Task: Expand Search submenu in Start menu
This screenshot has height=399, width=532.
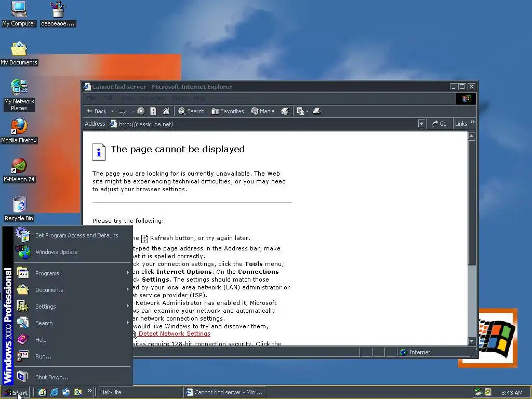Action: [73, 323]
